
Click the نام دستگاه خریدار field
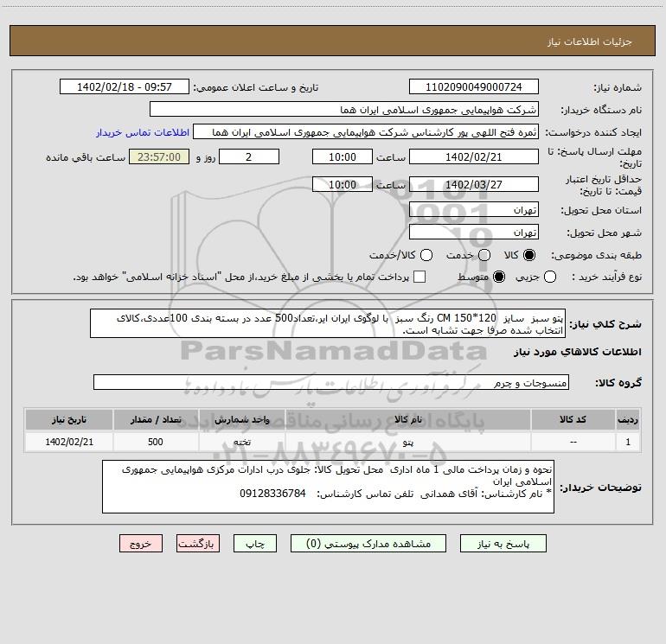coord(344,109)
